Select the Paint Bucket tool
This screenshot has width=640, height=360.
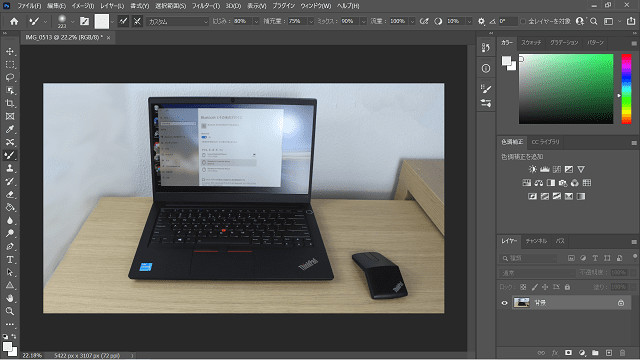10,207
